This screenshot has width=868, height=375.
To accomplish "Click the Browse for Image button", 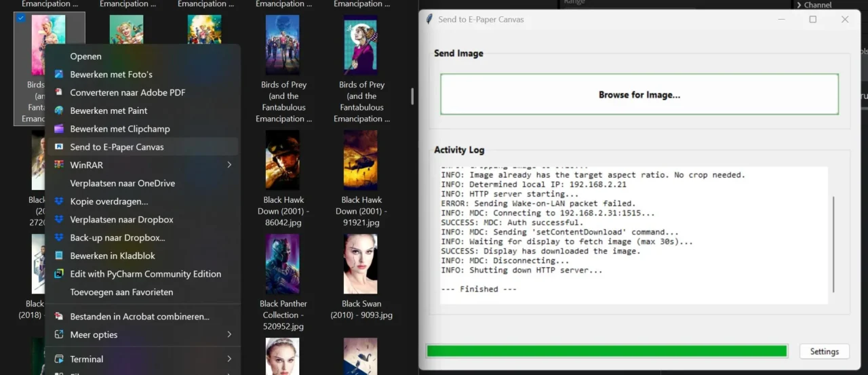I will tap(639, 94).
